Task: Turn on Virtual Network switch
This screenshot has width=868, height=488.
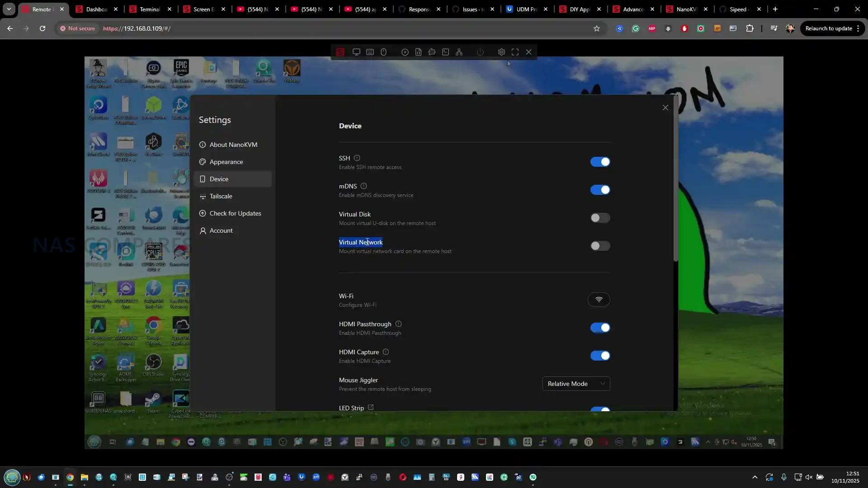Action: pos(600,246)
